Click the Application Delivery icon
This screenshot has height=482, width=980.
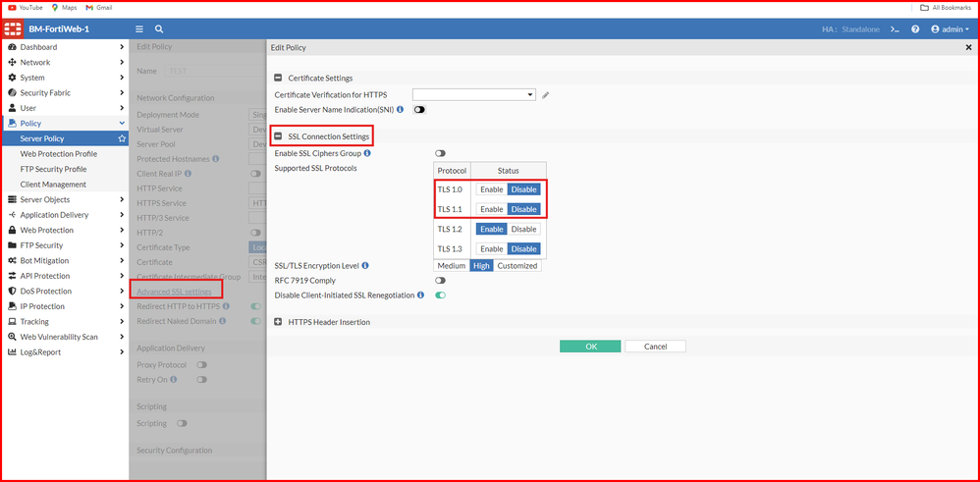pyautogui.click(x=12, y=215)
